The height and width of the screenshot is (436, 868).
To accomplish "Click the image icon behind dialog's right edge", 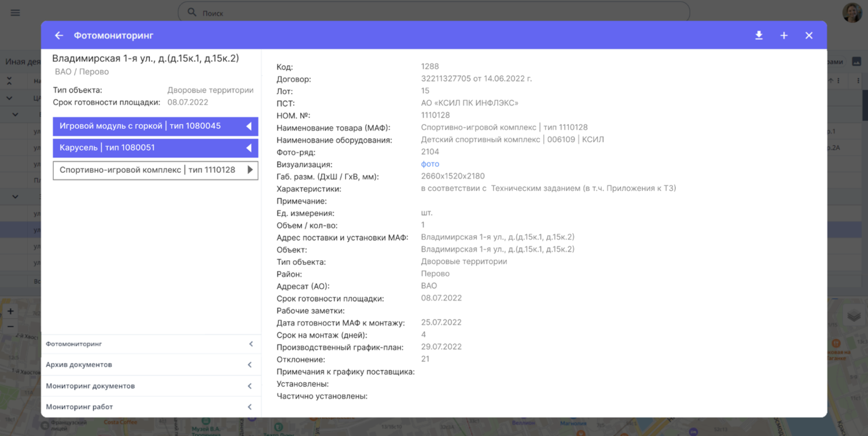I will pos(857,62).
